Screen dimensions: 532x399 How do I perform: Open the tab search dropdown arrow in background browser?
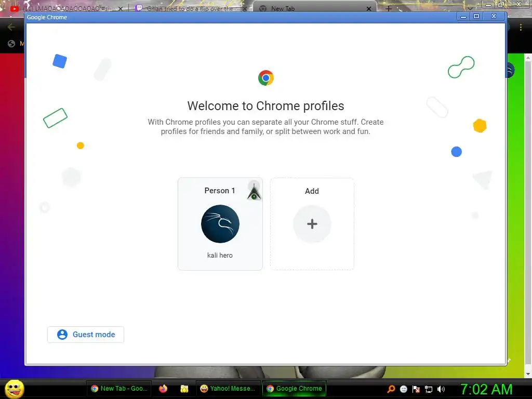click(x=470, y=8)
